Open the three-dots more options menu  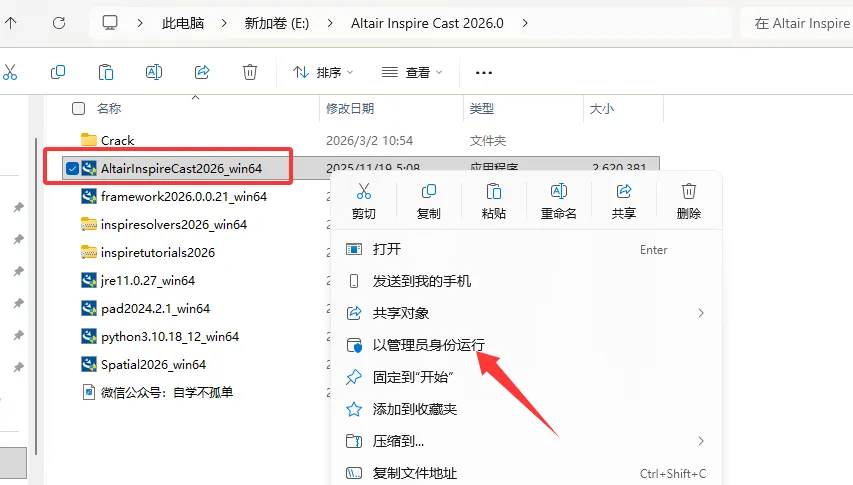[484, 72]
